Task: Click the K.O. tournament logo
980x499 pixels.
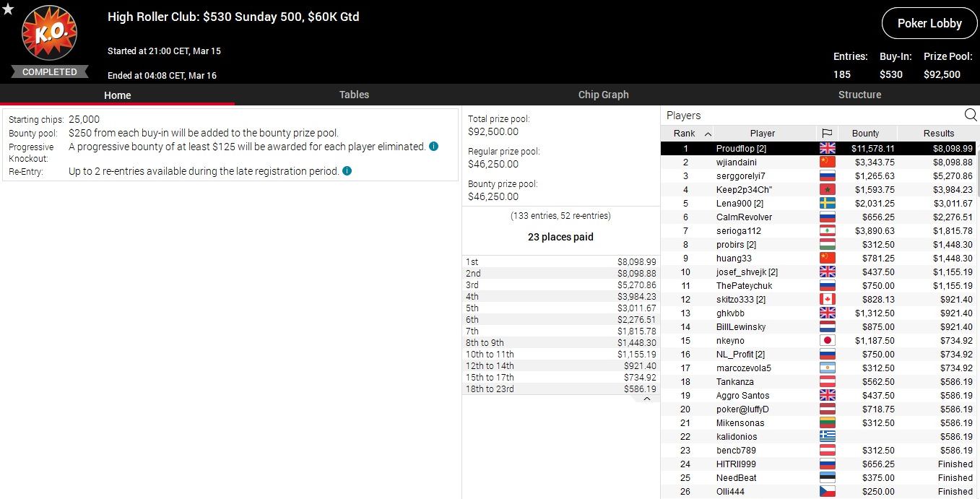Action: click(x=49, y=35)
